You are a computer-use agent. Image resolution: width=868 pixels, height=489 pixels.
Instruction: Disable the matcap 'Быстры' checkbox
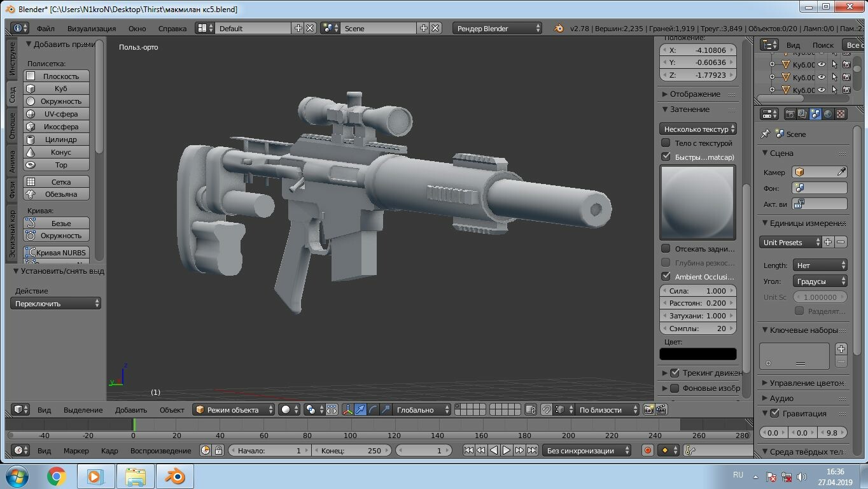tap(666, 157)
